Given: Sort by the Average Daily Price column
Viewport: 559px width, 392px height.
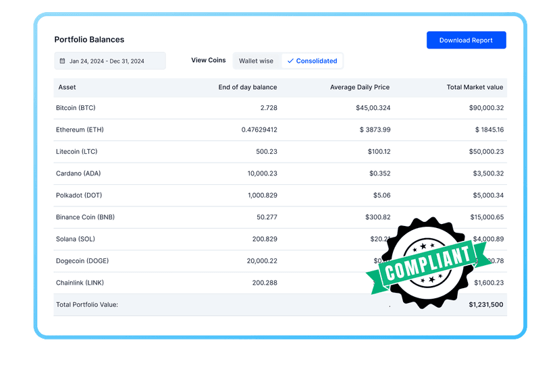Looking at the screenshot, I should (360, 87).
